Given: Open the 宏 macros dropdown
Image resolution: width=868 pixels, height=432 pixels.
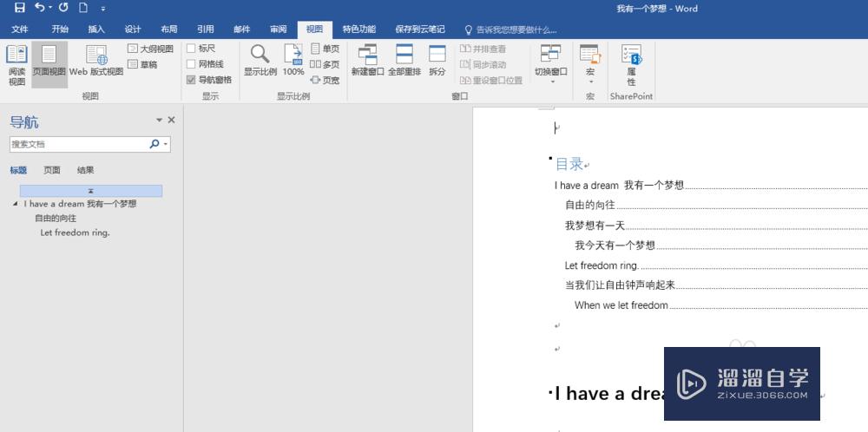Looking at the screenshot, I should [590, 65].
